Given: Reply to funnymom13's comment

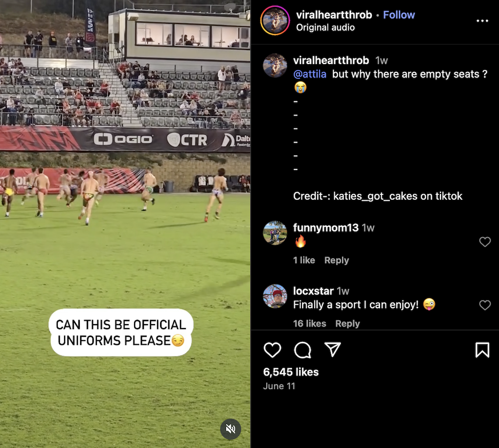Looking at the screenshot, I should click(337, 260).
